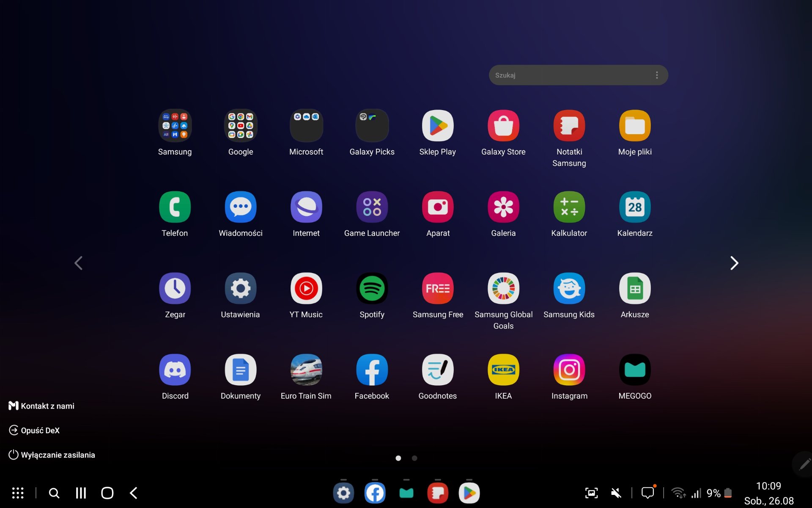Open taskbar search magnifier
Viewport: 812px width, 508px height.
54,493
